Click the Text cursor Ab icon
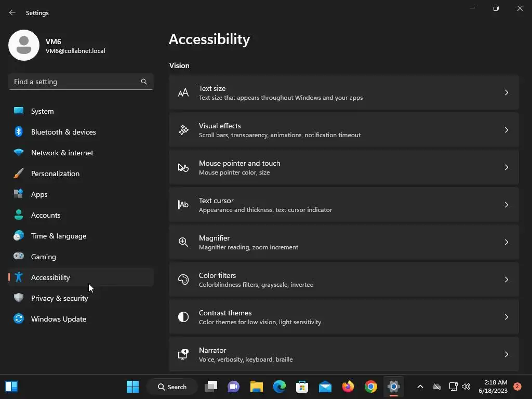 click(183, 205)
